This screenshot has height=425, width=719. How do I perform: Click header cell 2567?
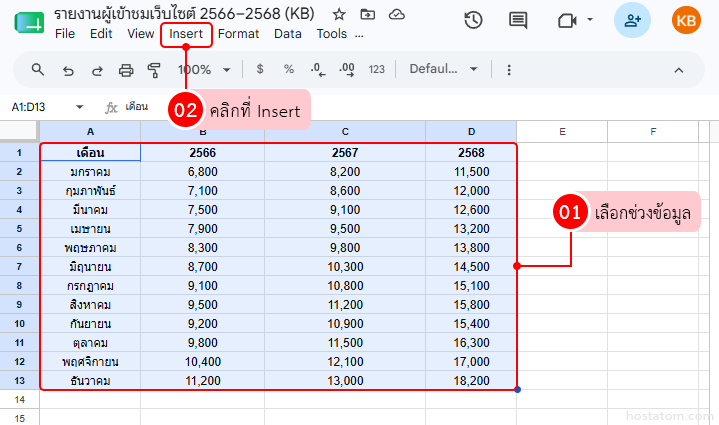click(345, 153)
